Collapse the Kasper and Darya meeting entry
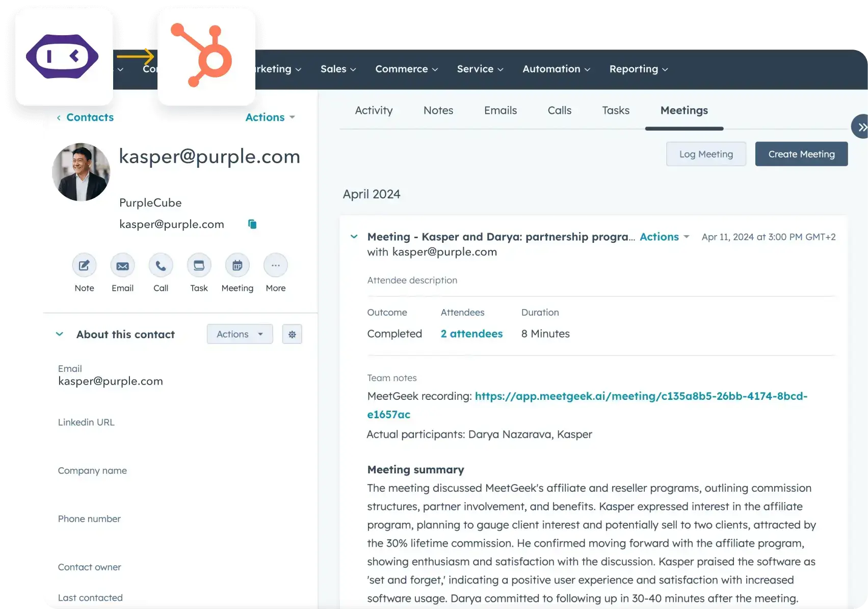 [x=354, y=237]
